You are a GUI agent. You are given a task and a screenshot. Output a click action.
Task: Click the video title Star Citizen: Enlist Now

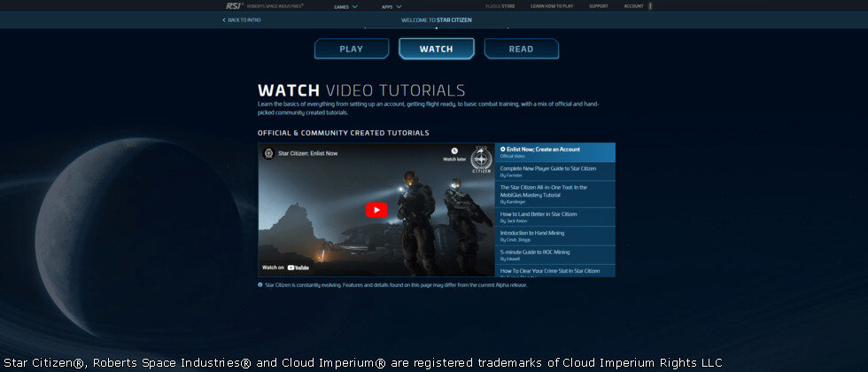click(308, 153)
